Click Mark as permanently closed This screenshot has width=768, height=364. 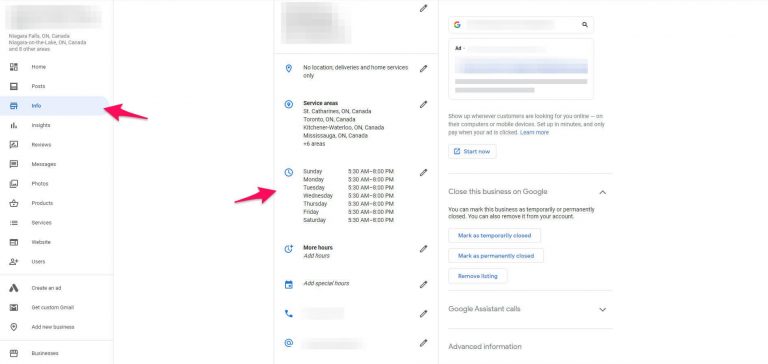(496, 256)
